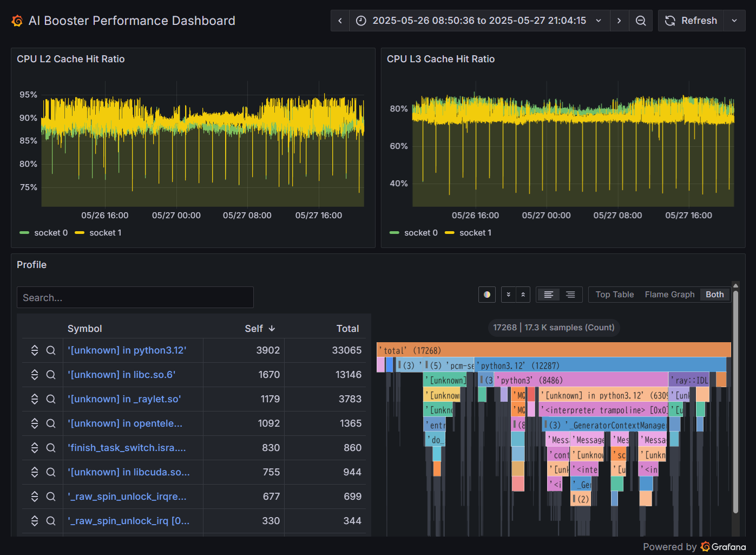The height and width of the screenshot is (555, 756).
Task: Set flame graph text align left
Action: 548,295
